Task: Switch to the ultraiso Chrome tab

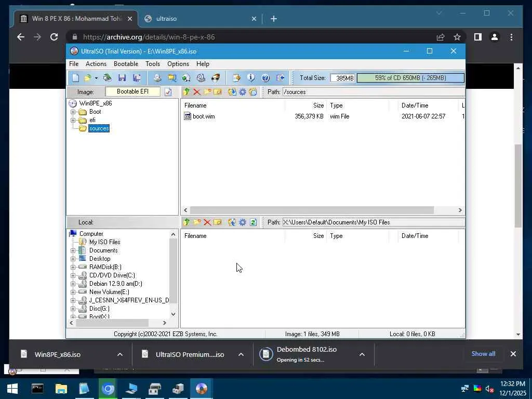Action: (200, 19)
